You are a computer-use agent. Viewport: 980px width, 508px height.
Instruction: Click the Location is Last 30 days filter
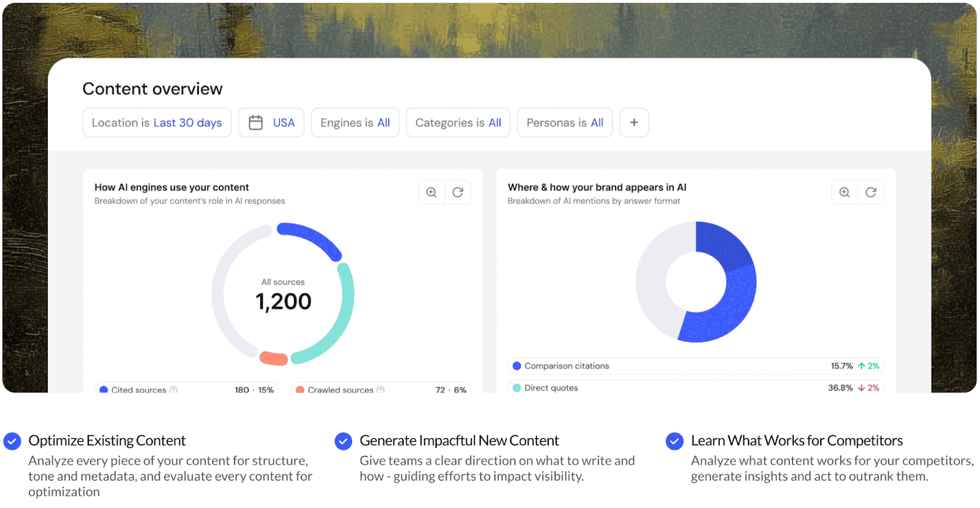(157, 122)
